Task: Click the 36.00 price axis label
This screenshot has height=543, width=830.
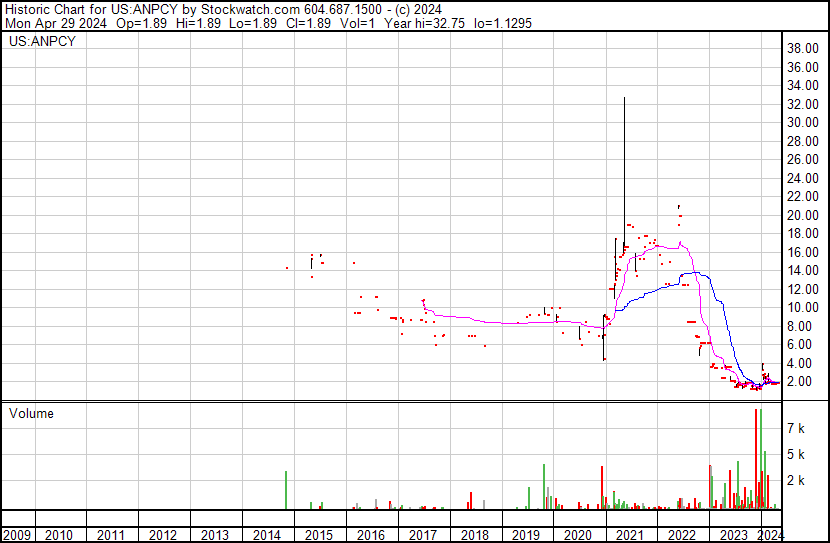Action: (803, 67)
